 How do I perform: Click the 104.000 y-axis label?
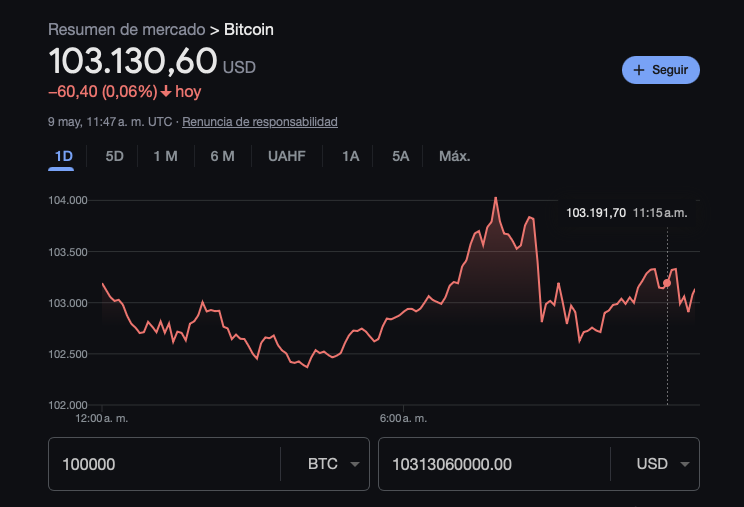coord(68,200)
